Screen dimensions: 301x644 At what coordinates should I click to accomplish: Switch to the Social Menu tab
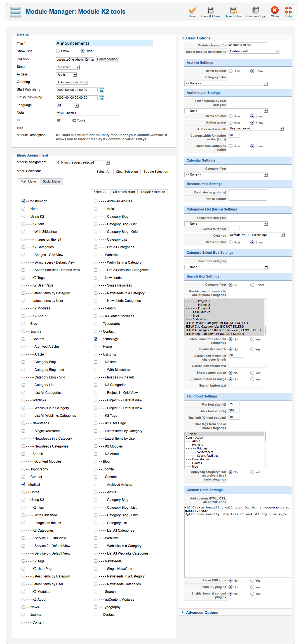pos(51,181)
